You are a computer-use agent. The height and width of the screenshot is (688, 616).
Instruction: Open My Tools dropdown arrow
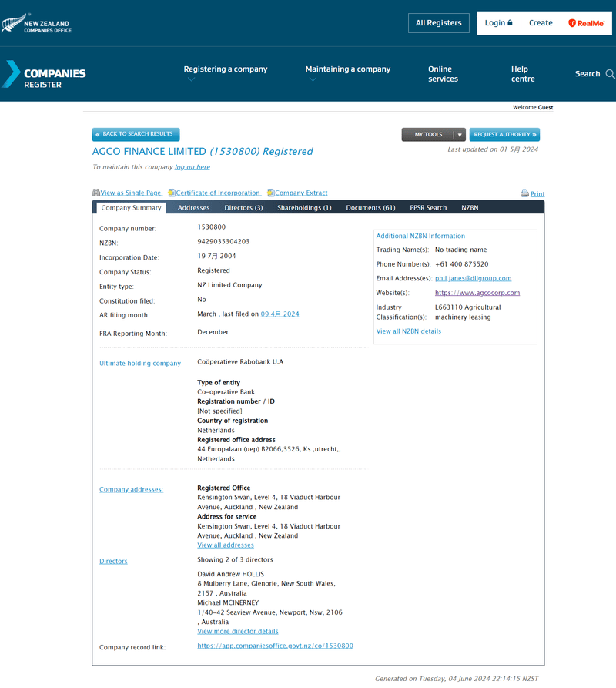click(460, 135)
